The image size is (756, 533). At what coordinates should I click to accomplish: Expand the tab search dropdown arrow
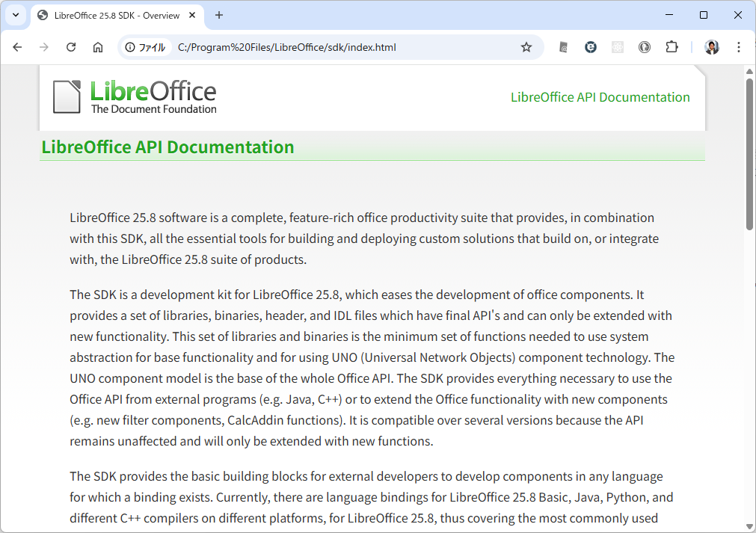[x=15, y=15]
